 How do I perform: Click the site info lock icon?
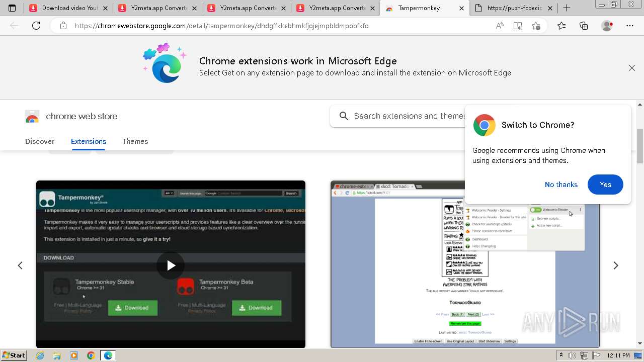63,26
